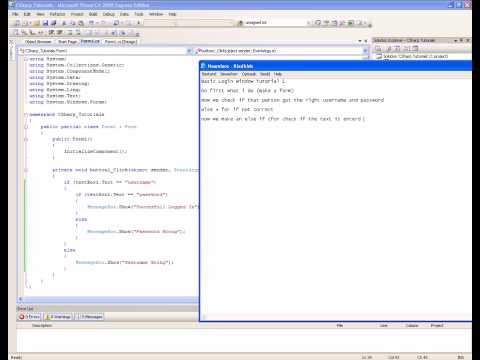
Task: Open the Build menu
Action: pyautogui.click(x=93, y=14)
